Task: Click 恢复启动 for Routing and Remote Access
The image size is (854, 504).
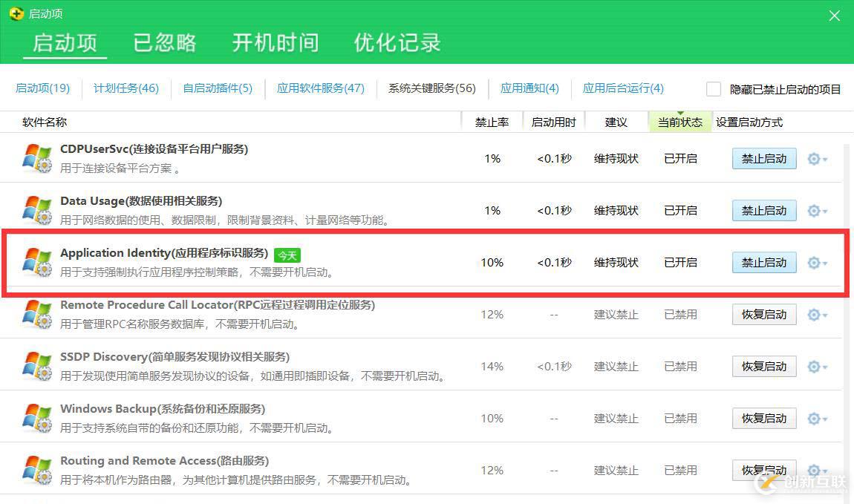Action: click(x=763, y=470)
